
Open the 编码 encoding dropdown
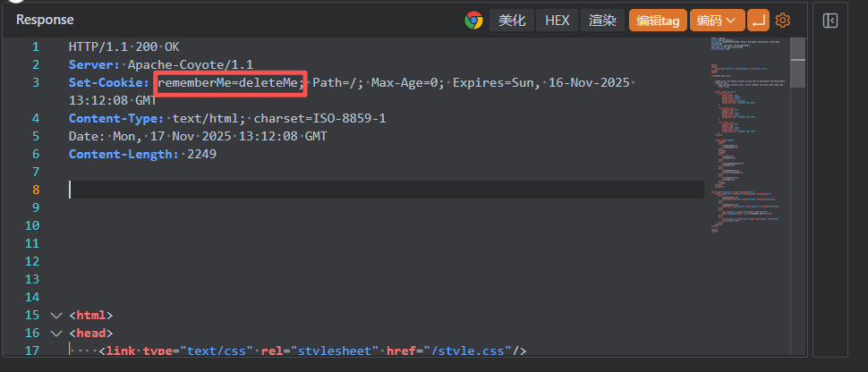point(718,20)
